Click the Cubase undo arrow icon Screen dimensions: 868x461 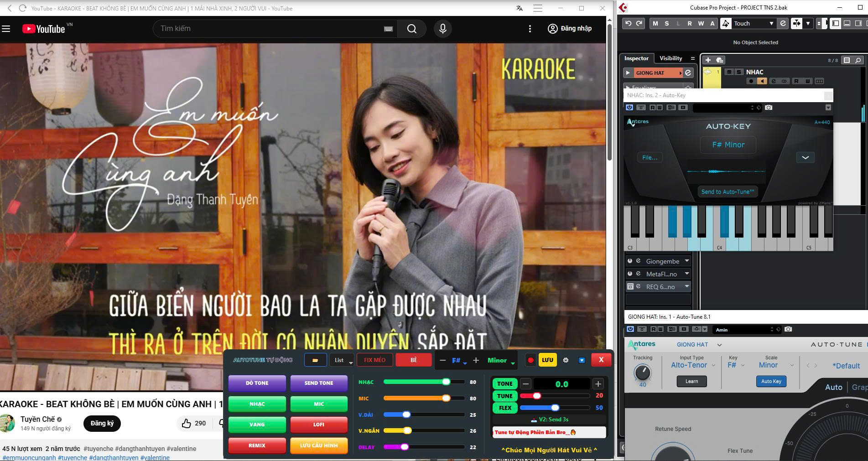(628, 23)
